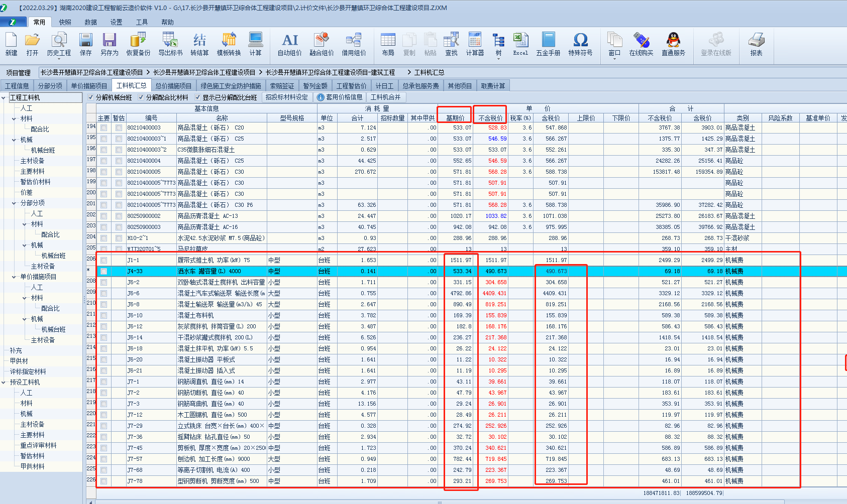
Task: Open the 设置 ribbon menu
Action: (116, 22)
